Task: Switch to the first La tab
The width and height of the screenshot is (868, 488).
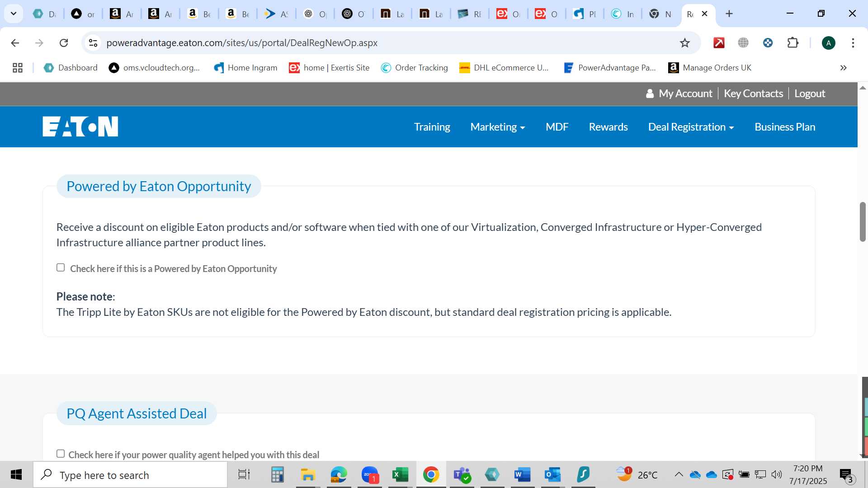Action: pyautogui.click(x=392, y=14)
